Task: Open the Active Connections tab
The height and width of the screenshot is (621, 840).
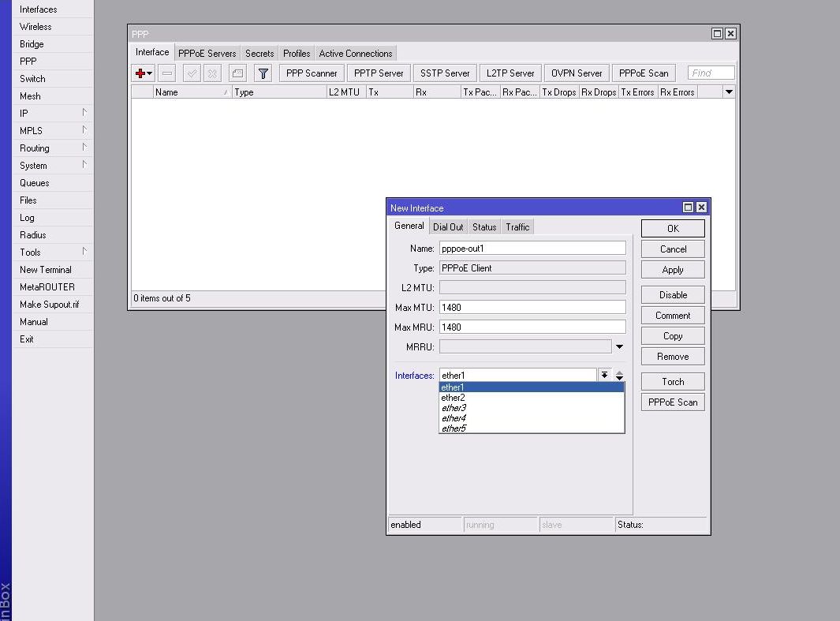Action: point(355,53)
